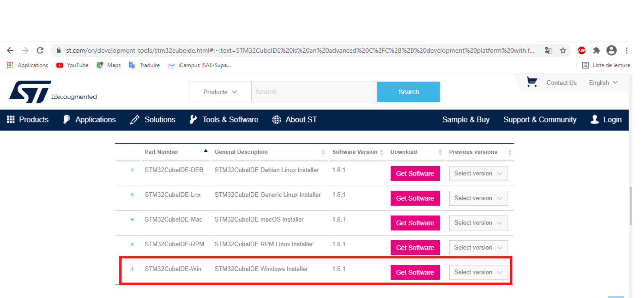Viewport: 644px width, 298px height.
Task: Open the English language dropdown
Action: (x=603, y=83)
